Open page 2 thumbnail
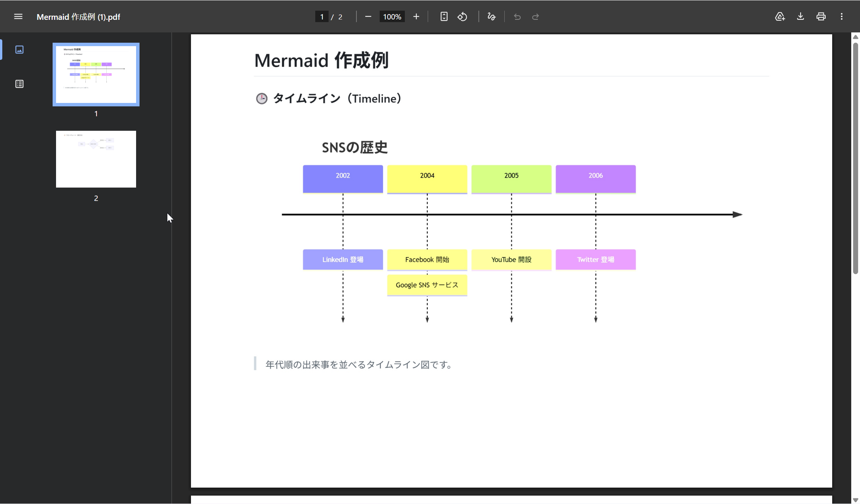Viewport: 860px width, 504px height. click(x=96, y=159)
